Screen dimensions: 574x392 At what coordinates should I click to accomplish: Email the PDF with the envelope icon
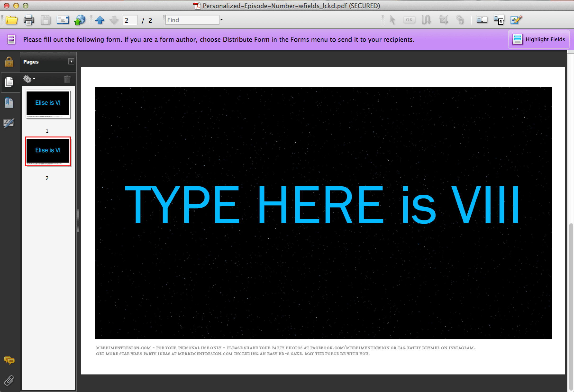(63, 20)
